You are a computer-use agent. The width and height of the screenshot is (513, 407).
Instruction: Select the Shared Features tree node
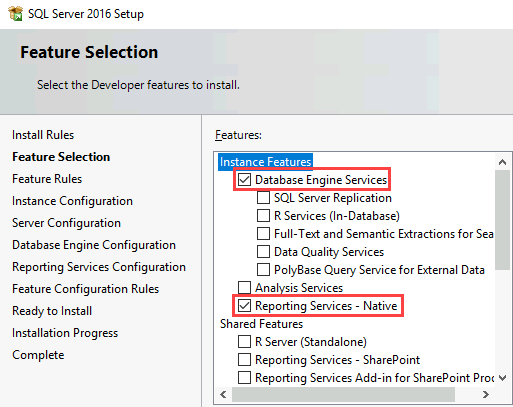point(261,324)
